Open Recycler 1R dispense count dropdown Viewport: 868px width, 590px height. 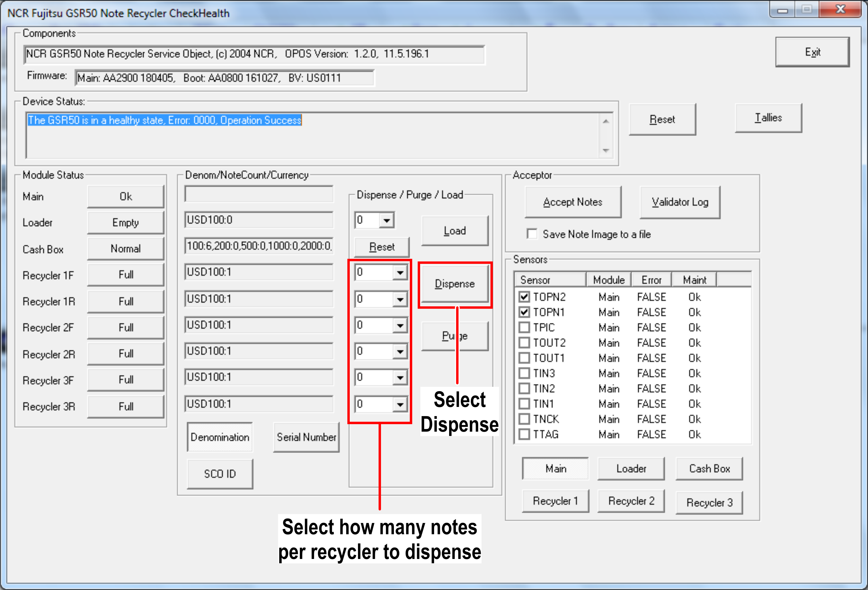[x=400, y=299]
